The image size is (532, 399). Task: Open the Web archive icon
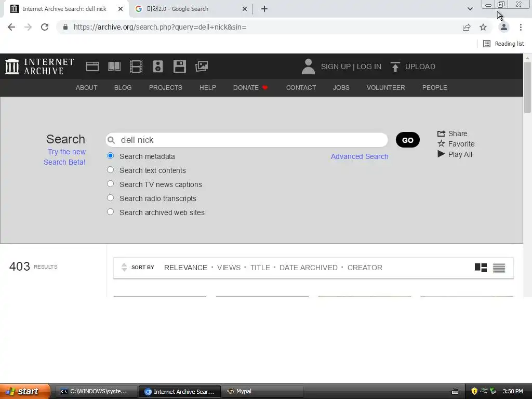(x=92, y=66)
